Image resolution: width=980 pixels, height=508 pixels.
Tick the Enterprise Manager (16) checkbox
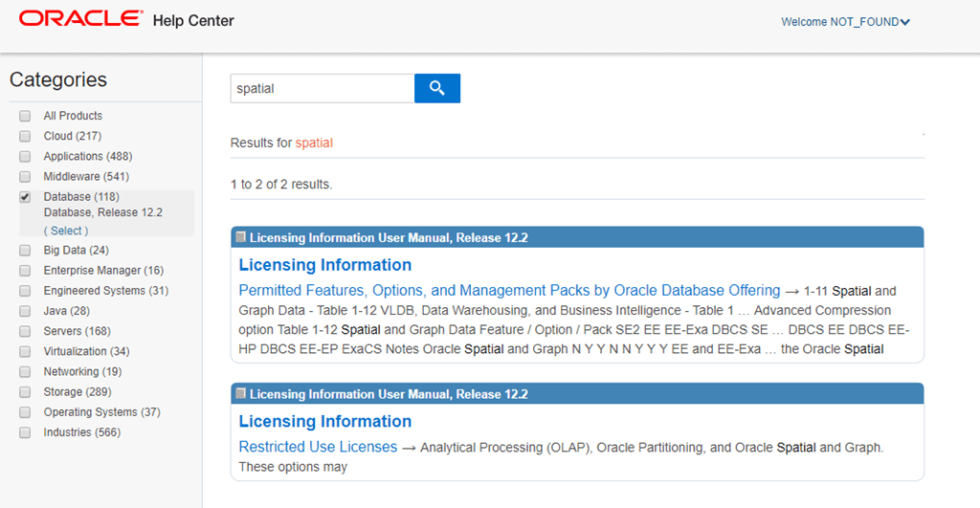click(25, 271)
